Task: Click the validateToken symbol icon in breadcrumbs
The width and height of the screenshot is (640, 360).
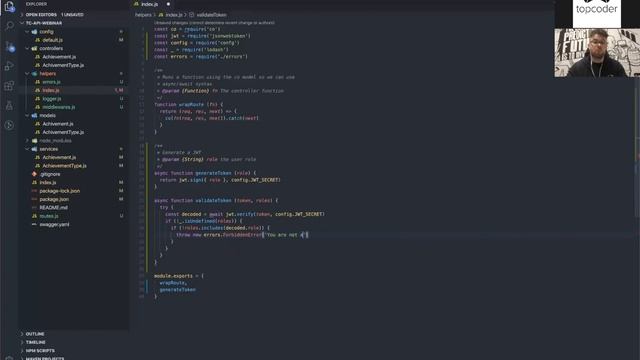Action: 191,15
